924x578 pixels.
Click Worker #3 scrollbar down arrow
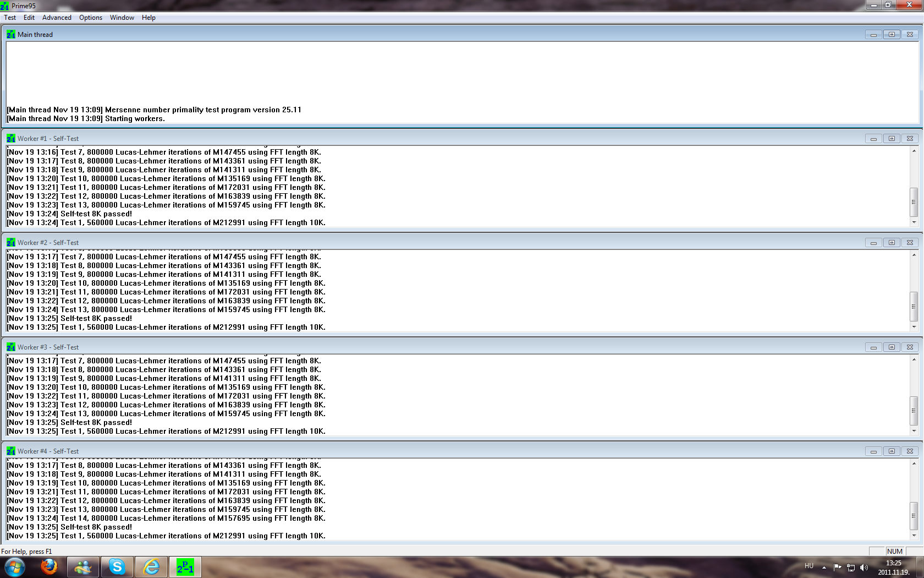click(914, 431)
